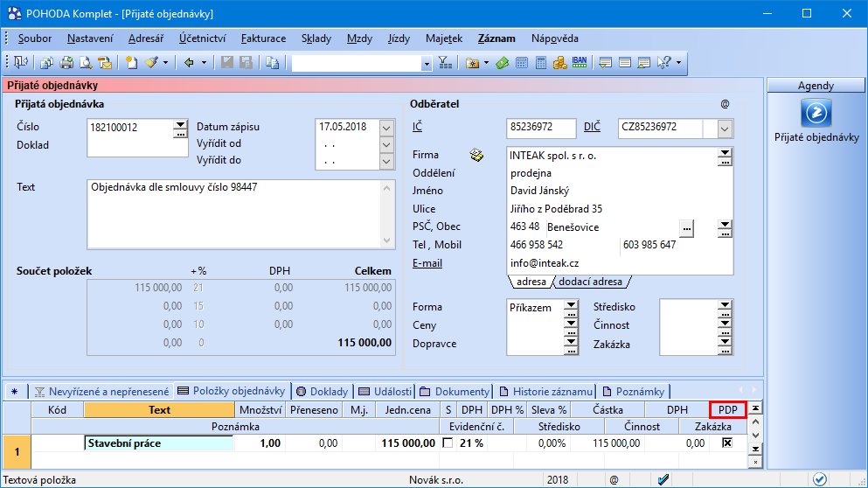This screenshot has width=868, height=488.
Task: Click the exit door toolbar icon
Action: pos(21,62)
